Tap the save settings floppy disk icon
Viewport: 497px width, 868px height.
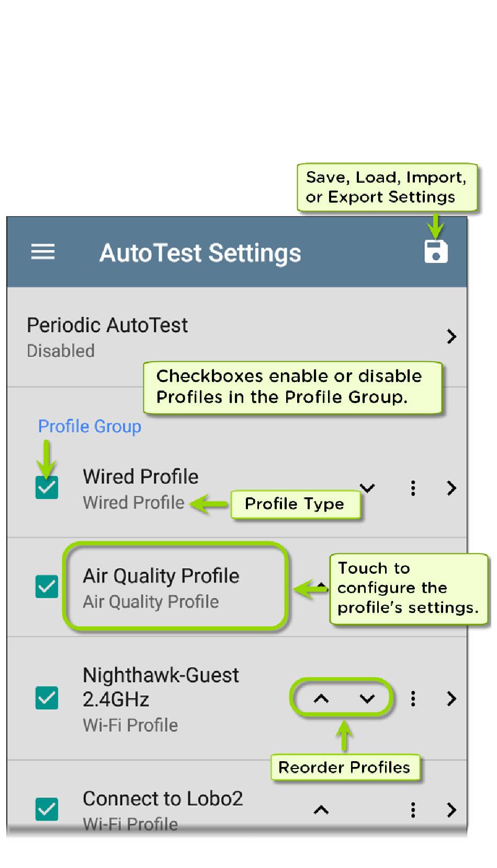click(x=436, y=252)
